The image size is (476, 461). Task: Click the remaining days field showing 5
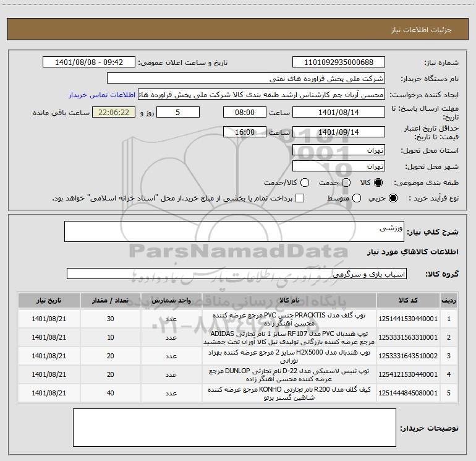(x=178, y=112)
